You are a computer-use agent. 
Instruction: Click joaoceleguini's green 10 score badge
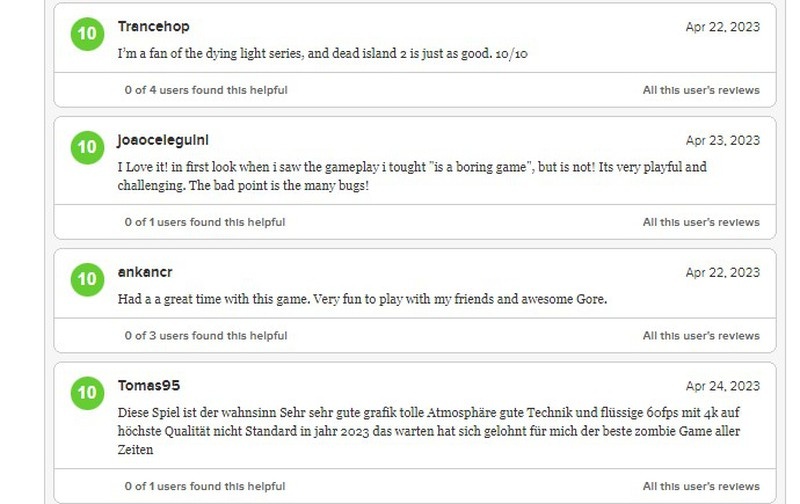click(x=87, y=147)
